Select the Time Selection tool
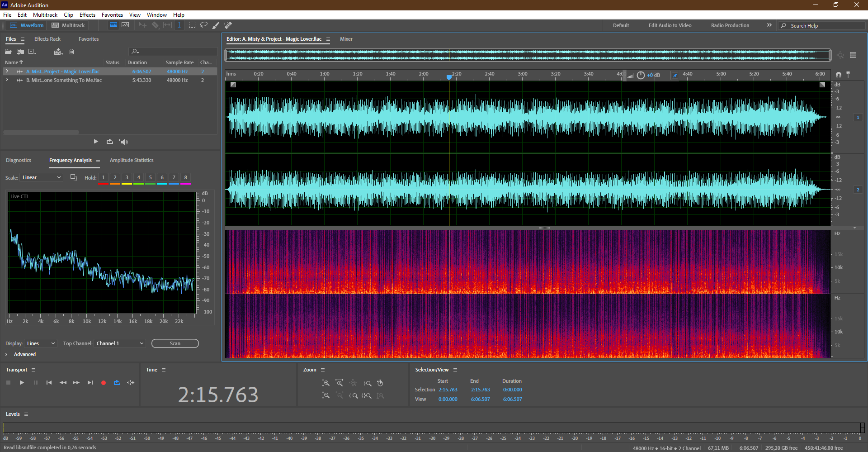 179,25
